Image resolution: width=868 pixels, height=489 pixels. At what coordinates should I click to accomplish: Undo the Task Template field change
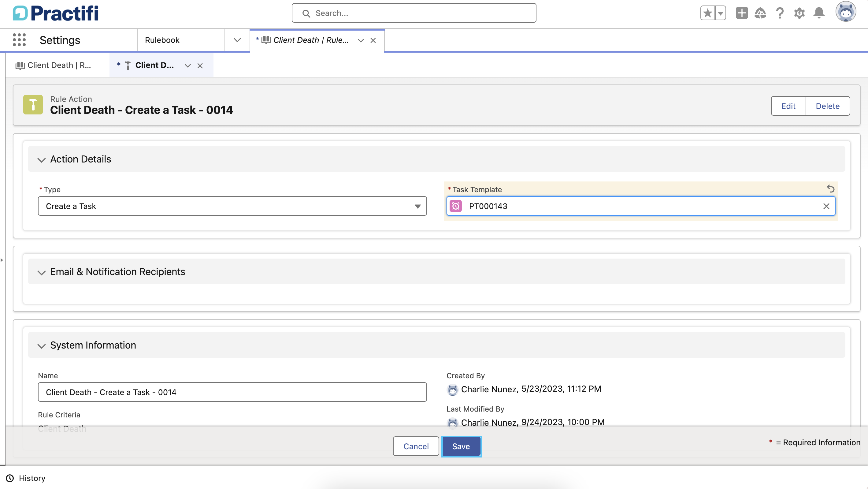831,189
